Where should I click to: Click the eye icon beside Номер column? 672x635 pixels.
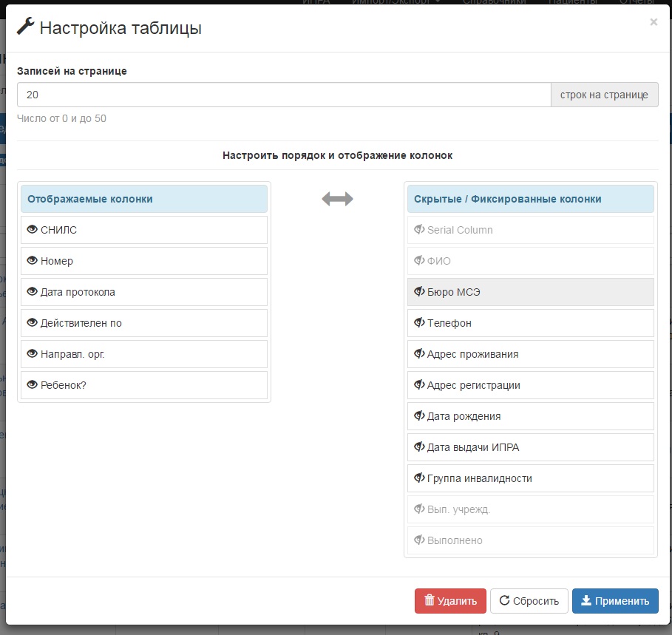coord(32,261)
